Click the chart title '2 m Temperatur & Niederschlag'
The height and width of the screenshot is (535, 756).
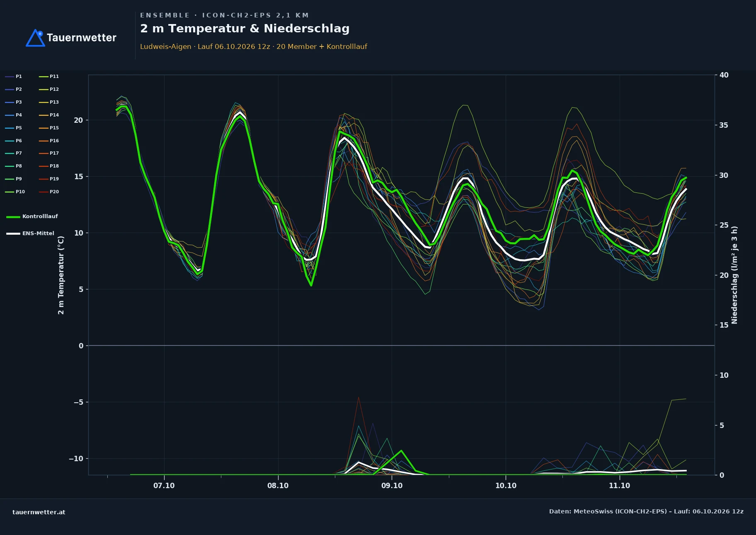point(245,29)
